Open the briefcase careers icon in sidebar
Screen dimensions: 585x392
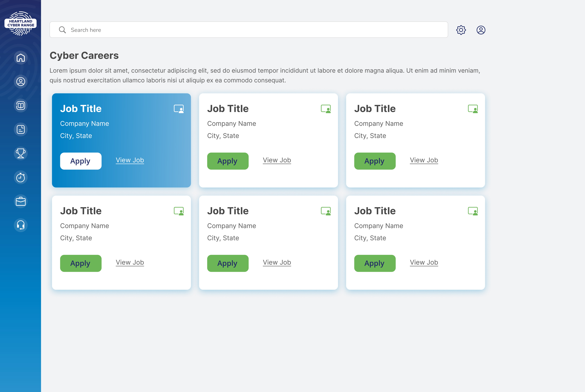[20, 201]
